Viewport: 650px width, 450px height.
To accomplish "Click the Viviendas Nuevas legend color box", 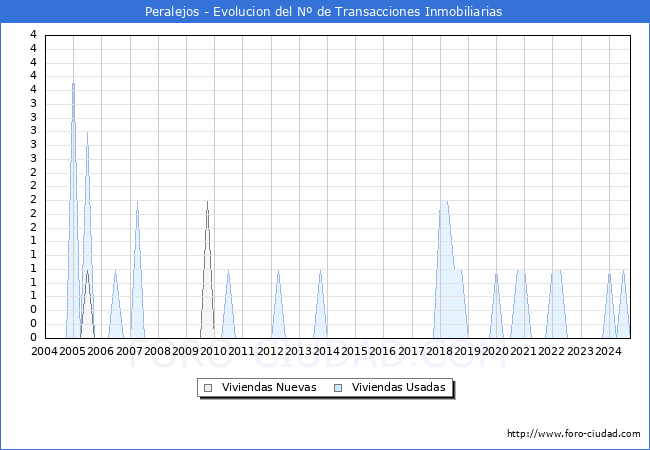I will [208, 388].
